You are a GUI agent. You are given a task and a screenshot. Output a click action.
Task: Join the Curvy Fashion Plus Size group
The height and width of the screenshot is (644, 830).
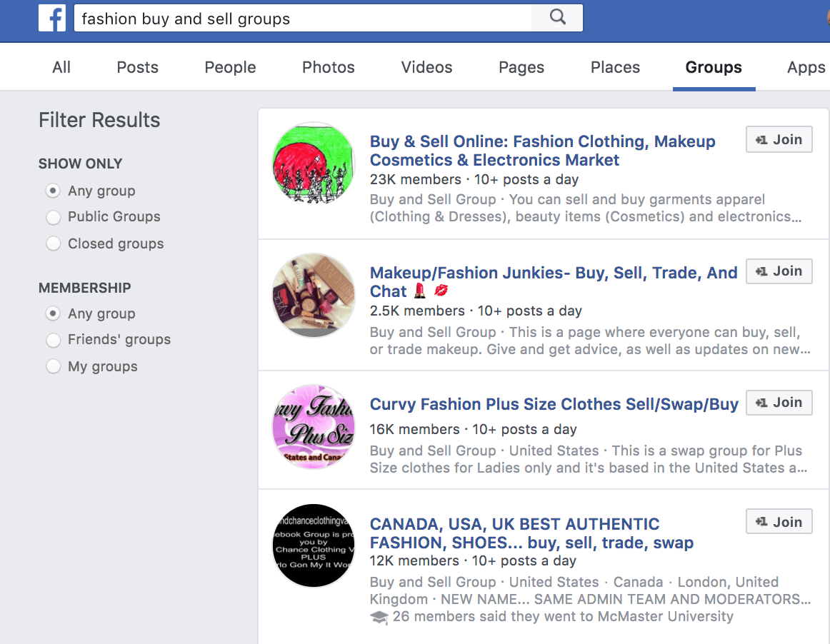tap(779, 403)
